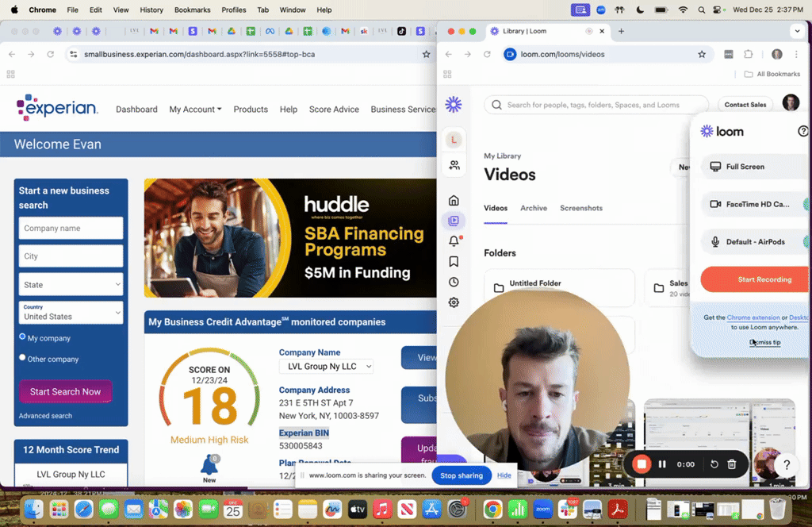The width and height of the screenshot is (812, 527).
Task: Open macOS Spotlight search in menu bar
Action: [701, 10]
